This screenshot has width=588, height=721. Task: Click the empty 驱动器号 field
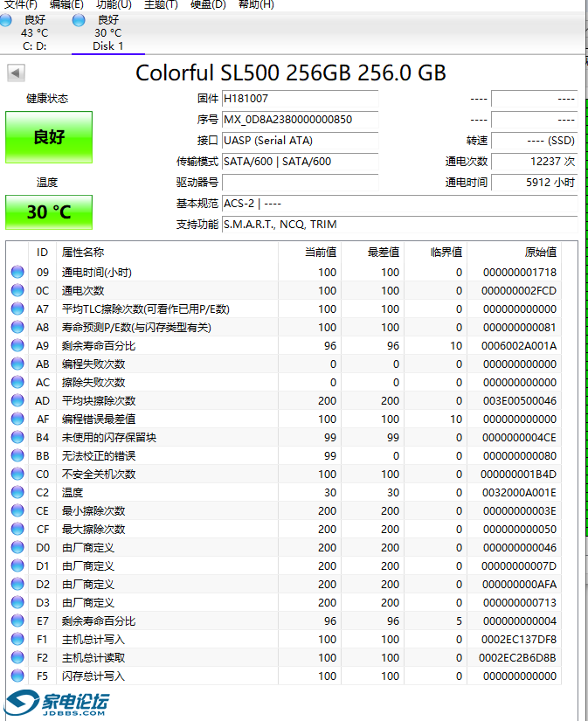tap(301, 183)
